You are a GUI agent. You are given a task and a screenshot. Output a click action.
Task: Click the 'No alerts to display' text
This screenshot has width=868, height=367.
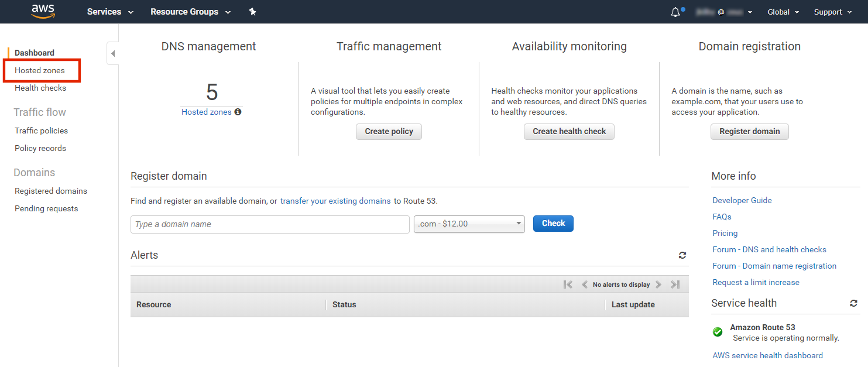[x=622, y=284]
